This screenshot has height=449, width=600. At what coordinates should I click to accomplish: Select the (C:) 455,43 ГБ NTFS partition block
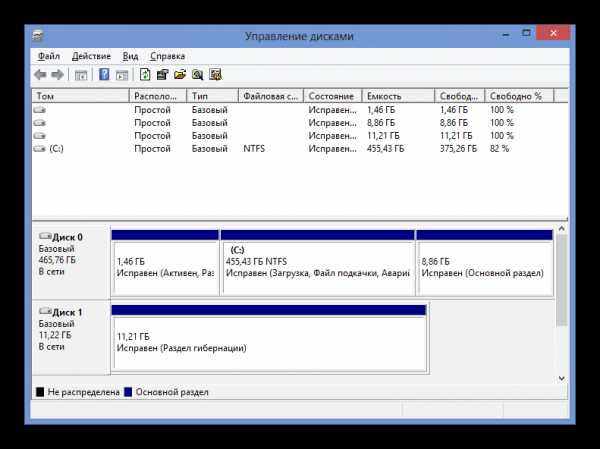[x=318, y=263]
